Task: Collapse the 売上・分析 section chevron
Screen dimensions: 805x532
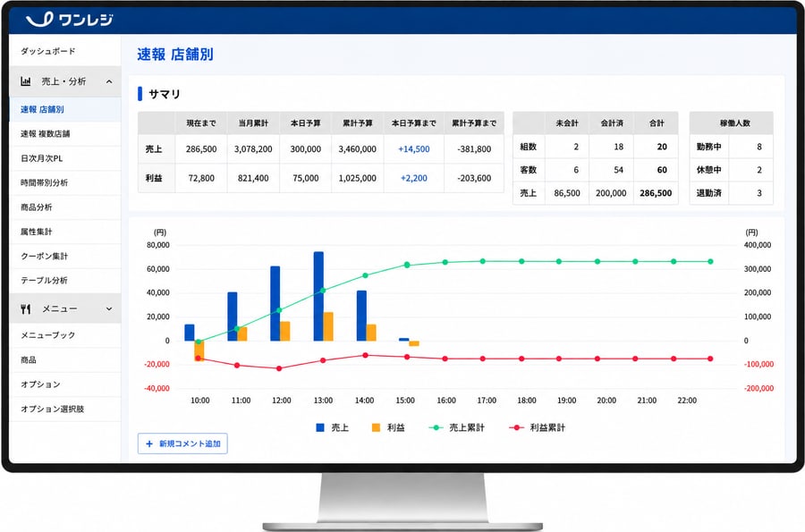Action: [109, 81]
